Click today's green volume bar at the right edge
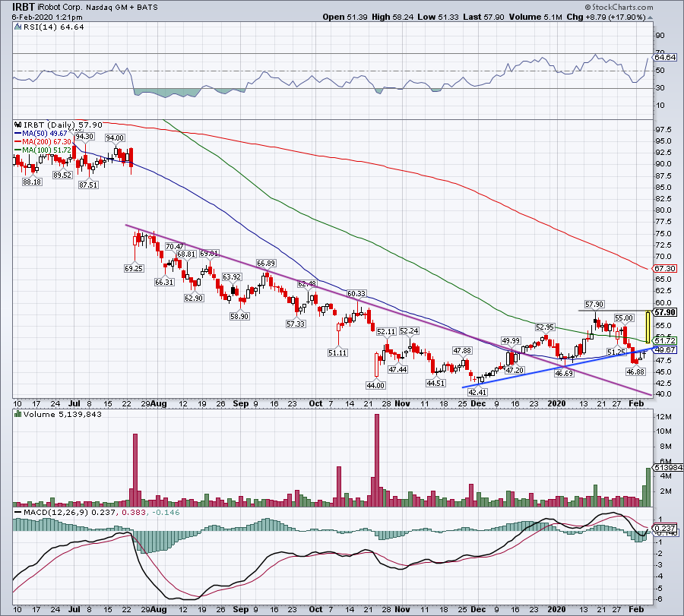 click(648, 487)
